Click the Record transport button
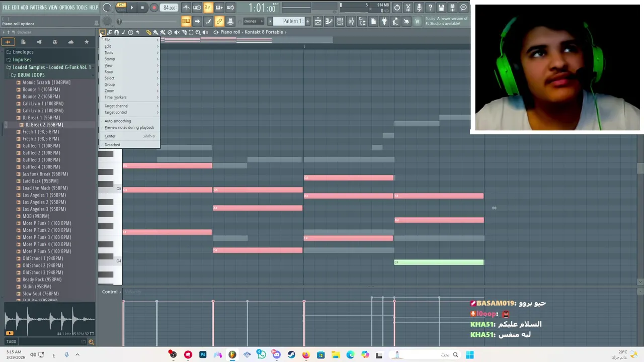 (x=154, y=8)
